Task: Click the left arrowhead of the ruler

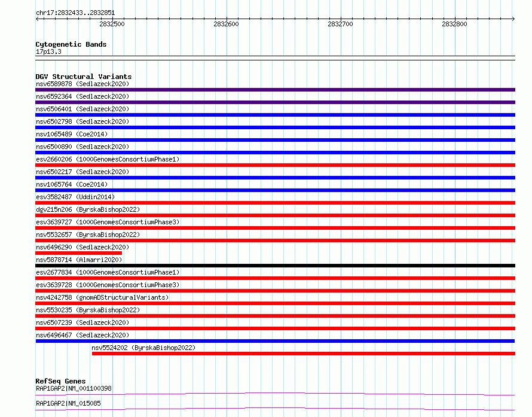Action: click(x=37, y=19)
